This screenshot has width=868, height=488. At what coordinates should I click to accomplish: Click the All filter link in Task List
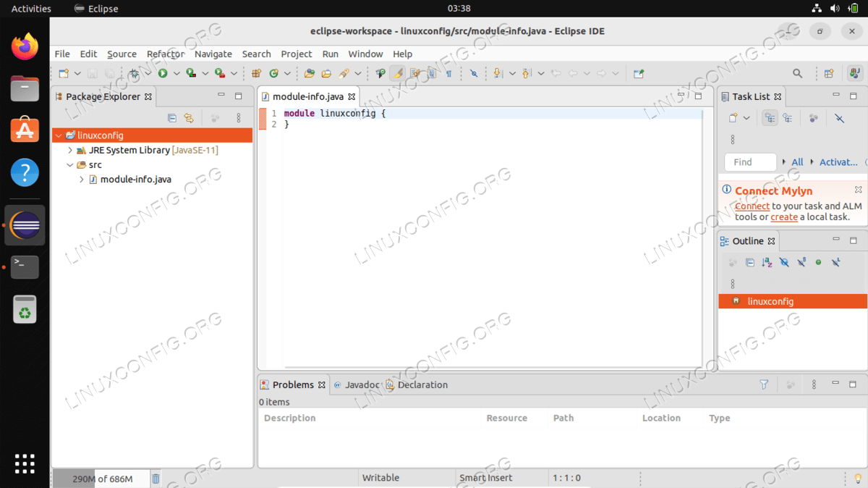[797, 162]
